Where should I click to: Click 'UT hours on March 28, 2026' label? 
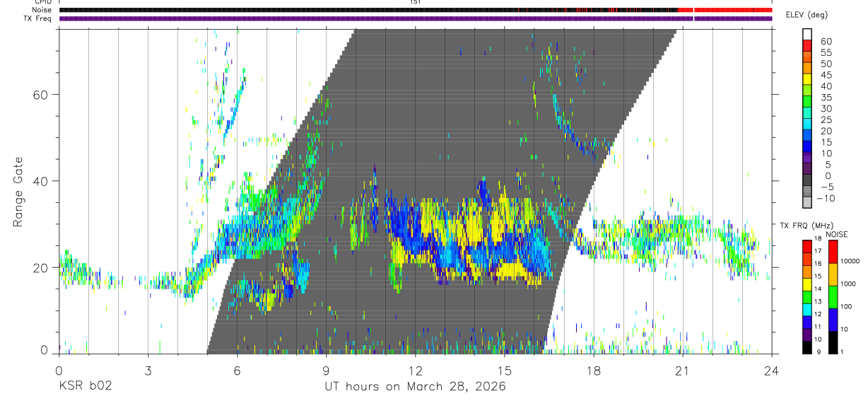point(415,387)
